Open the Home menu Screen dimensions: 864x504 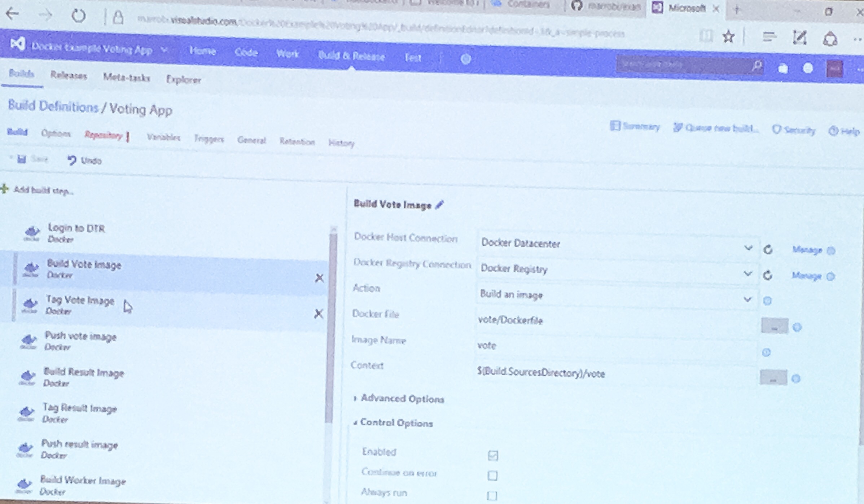click(x=202, y=51)
